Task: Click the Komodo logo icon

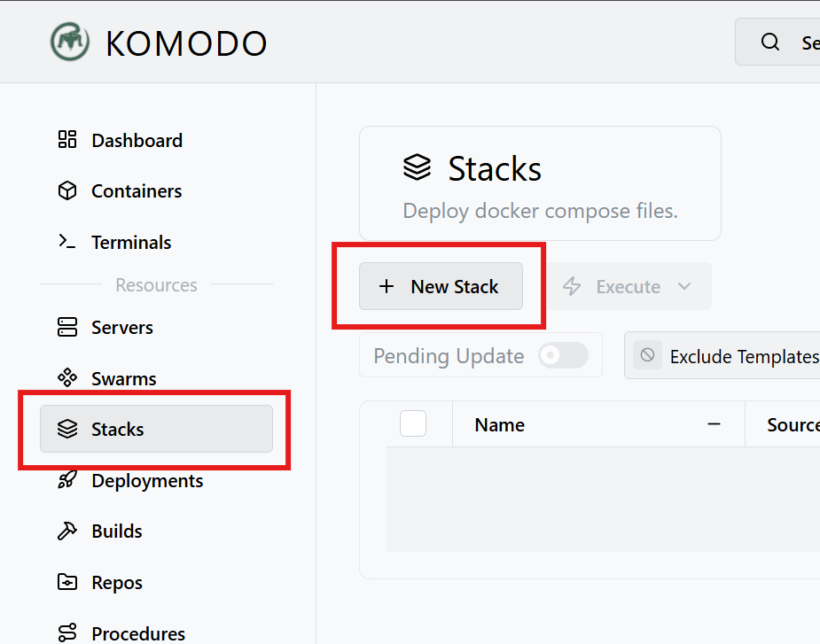Action: pyautogui.click(x=69, y=42)
